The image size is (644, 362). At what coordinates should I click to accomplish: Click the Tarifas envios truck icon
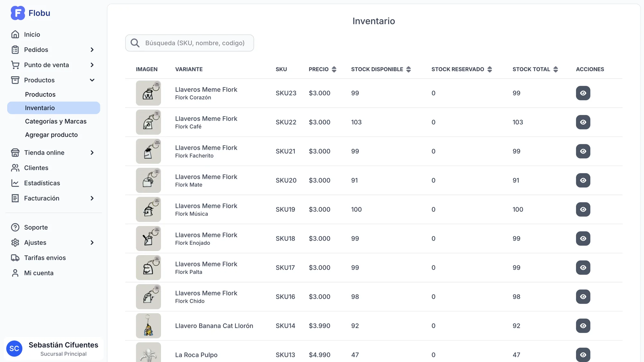coord(15,258)
